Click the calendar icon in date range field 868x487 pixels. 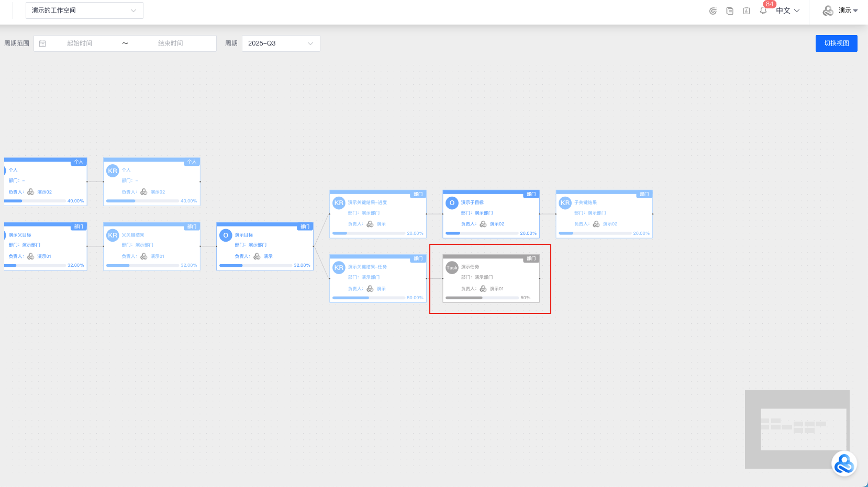click(x=43, y=43)
